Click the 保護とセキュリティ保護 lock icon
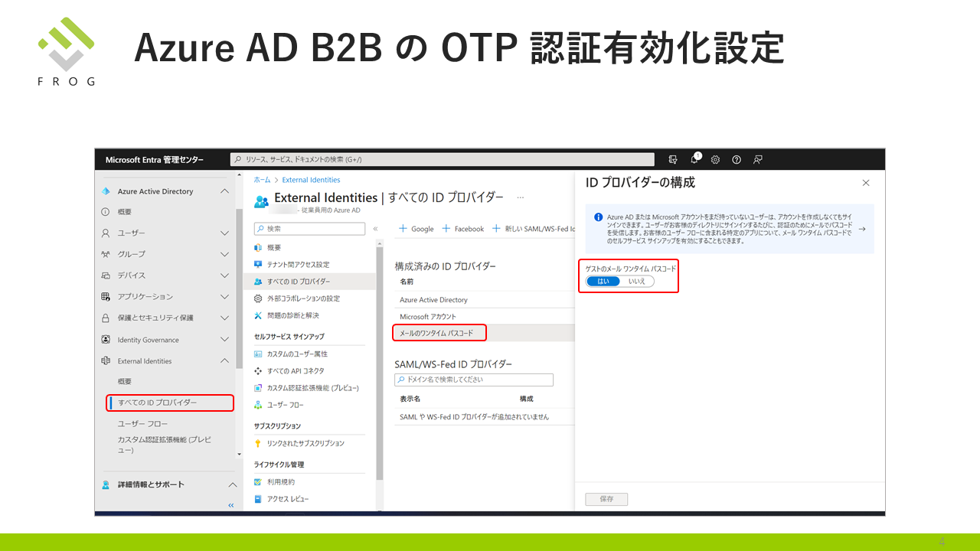Viewport: 980px width, 551px height. click(x=106, y=318)
